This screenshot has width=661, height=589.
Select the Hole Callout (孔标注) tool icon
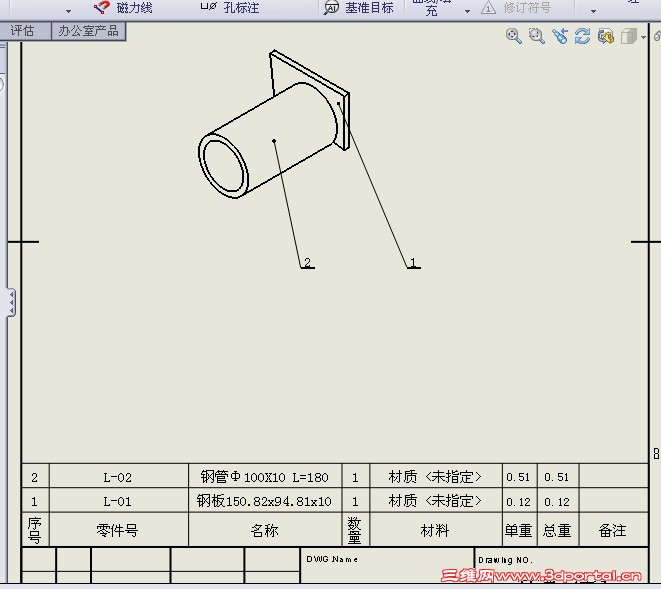tap(209, 7)
